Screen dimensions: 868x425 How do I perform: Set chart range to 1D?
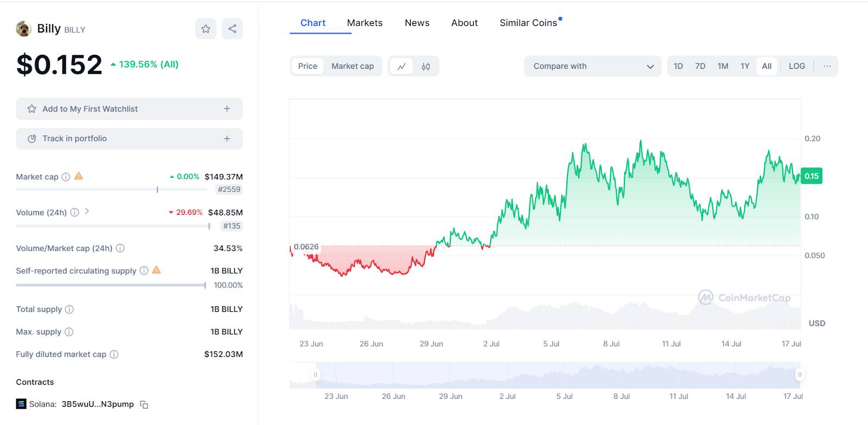point(678,66)
